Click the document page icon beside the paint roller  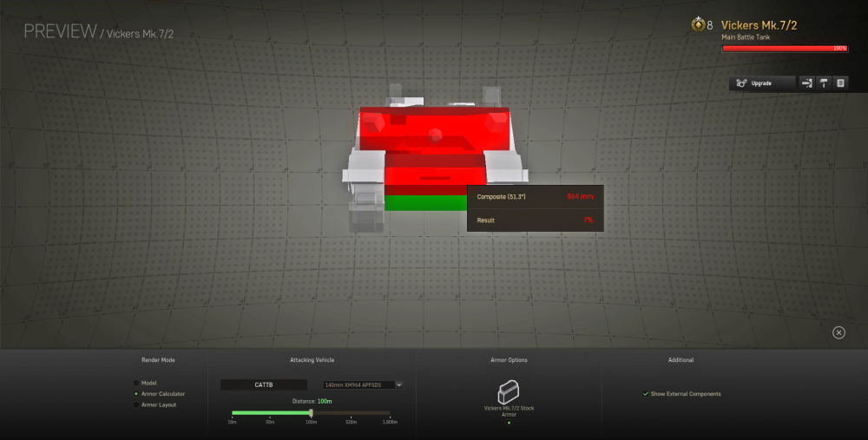(x=840, y=83)
